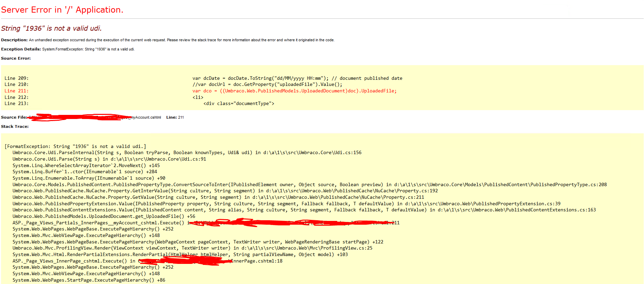The width and height of the screenshot is (644, 284).
Task: Click the <li> tag on line 212
Action: pyautogui.click(x=198, y=97)
